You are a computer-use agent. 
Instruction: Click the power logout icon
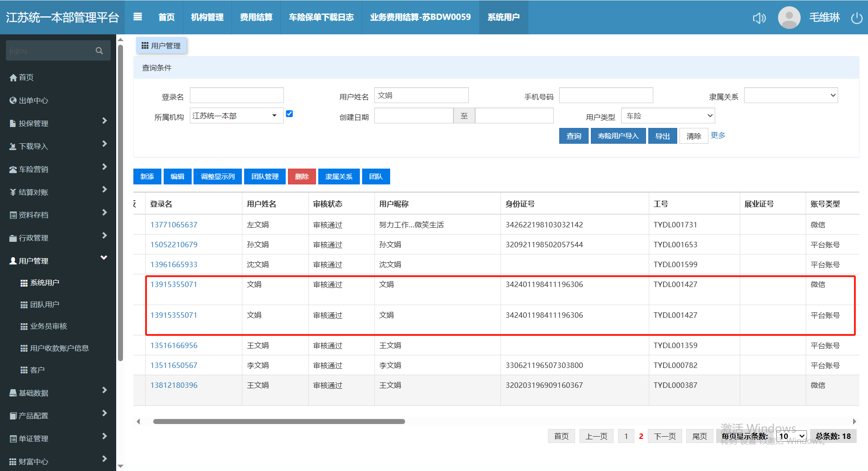click(856, 18)
